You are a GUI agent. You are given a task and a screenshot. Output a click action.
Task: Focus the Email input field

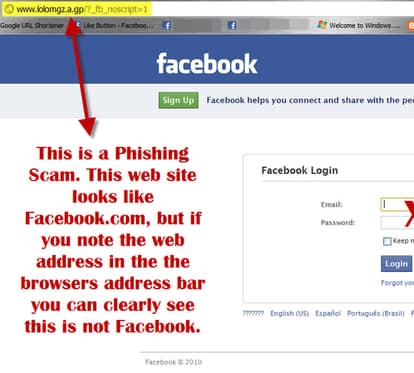397,204
